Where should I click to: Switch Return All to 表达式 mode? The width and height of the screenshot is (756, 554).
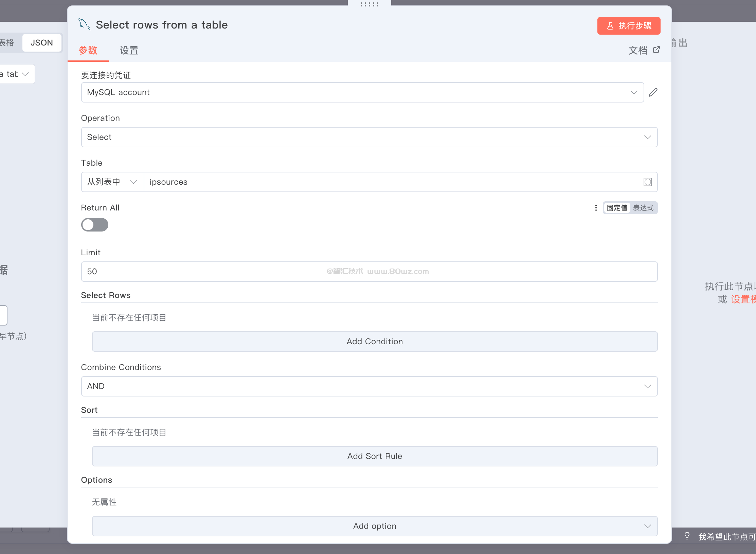click(x=643, y=208)
